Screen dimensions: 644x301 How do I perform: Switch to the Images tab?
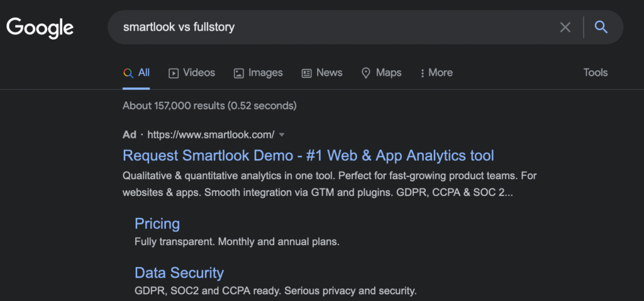(x=258, y=73)
